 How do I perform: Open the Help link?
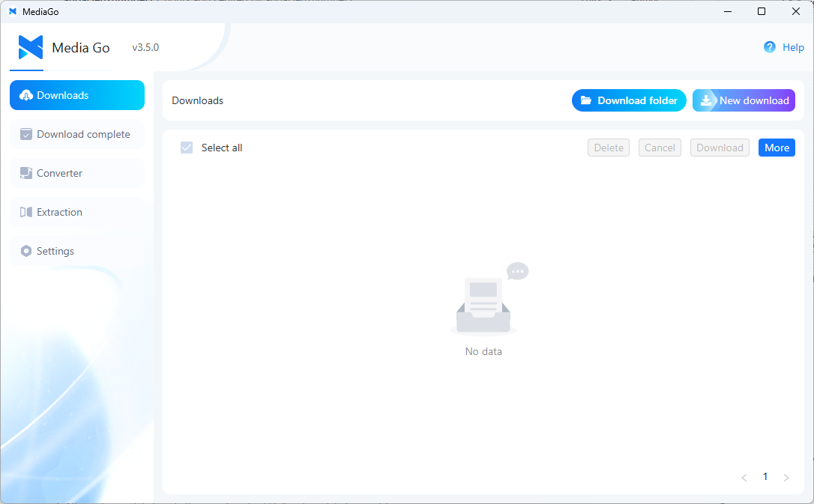pos(793,47)
